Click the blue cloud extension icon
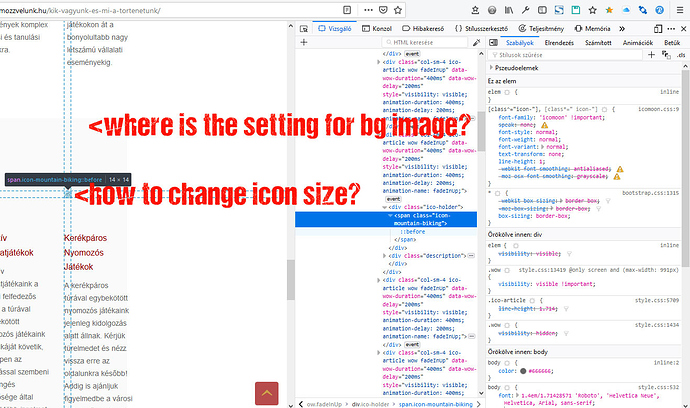 (x=626, y=10)
